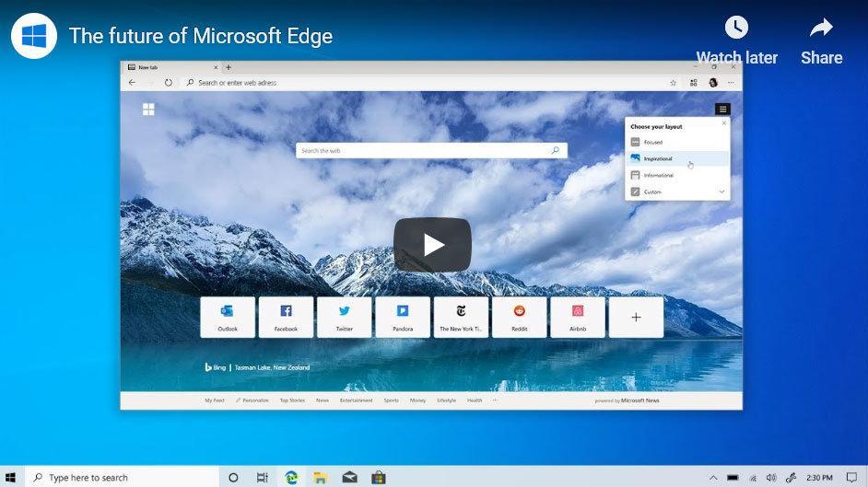868x487 pixels.
Task: Open the Outlook quick link tile
Action: 228,318
